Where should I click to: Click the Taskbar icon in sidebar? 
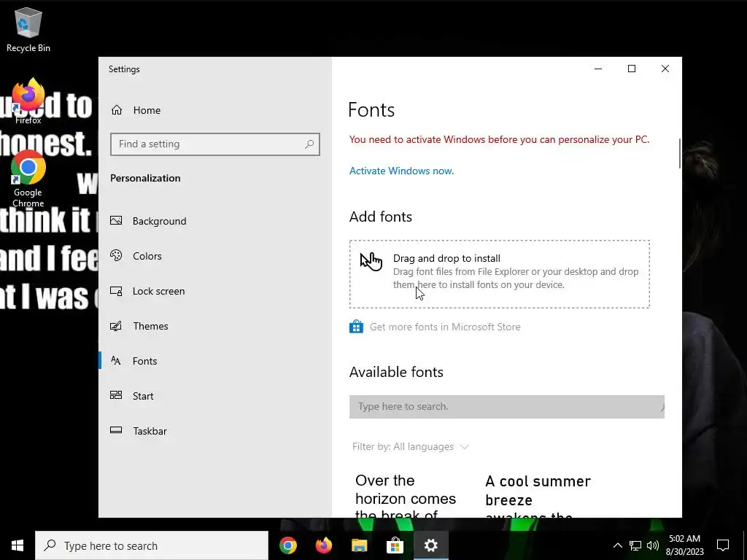coord(116,430)
